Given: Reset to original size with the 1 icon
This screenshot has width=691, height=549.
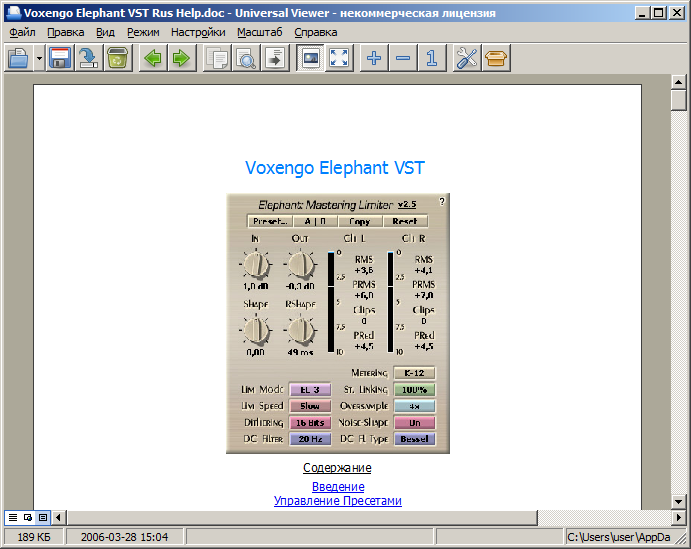Looking at the screenshot, I should pyautogui.click(x=432, y=58).
